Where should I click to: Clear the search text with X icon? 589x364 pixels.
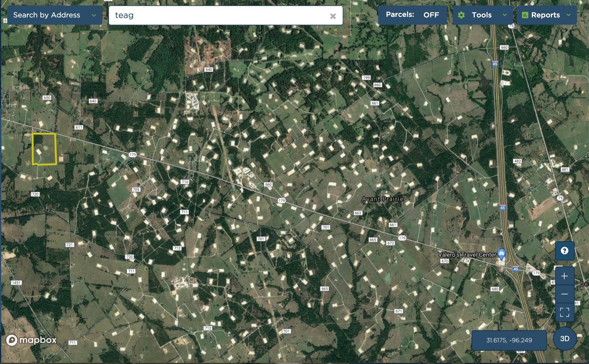(x=333, y=16)
